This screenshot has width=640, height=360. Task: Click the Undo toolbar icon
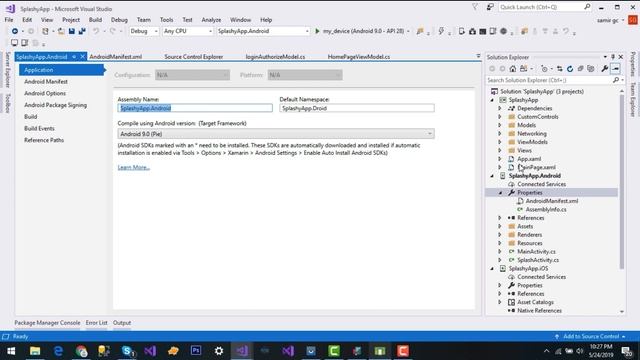(96, 31)
